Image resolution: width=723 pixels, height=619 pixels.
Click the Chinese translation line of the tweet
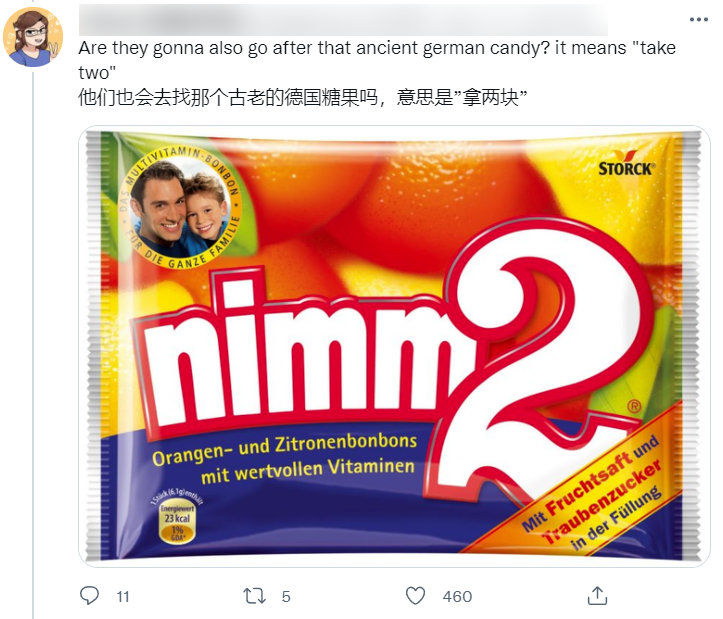pyautogui.click(x=302, y=97)
